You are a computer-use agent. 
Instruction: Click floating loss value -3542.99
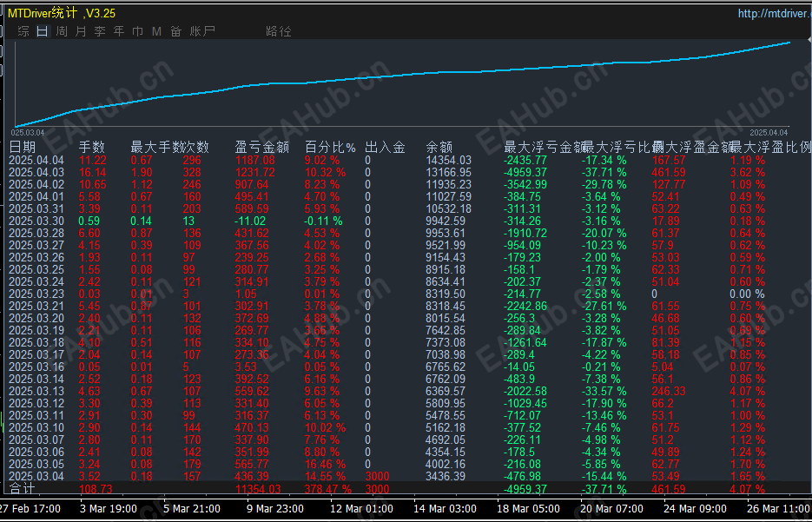coord(525,185)
